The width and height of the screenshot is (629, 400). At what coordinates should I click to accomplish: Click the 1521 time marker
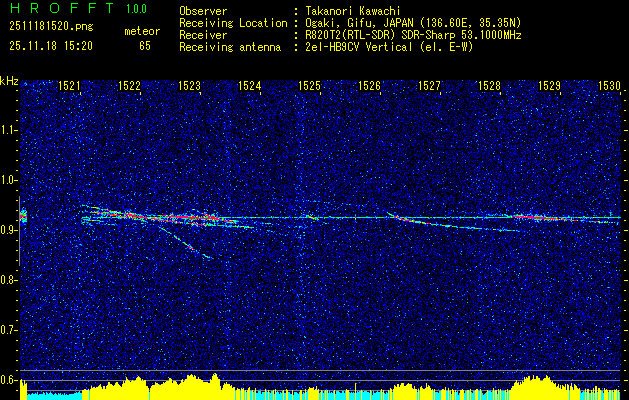pyautogui.click(x=70, y=85)
